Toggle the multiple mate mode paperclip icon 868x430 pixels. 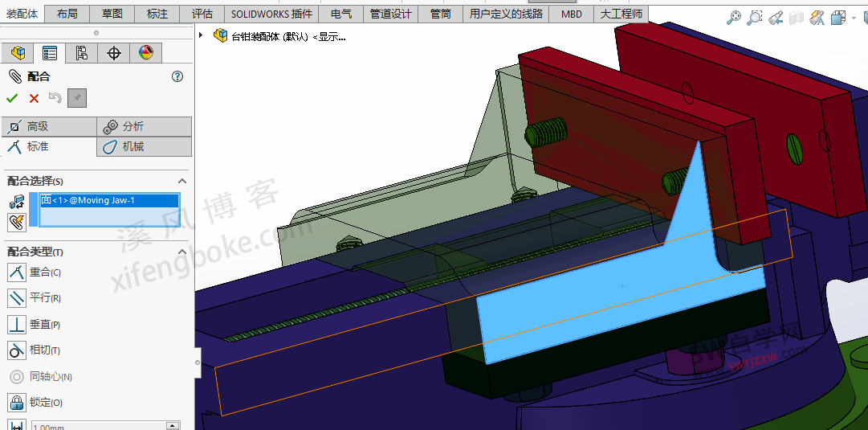coord(17,223)
